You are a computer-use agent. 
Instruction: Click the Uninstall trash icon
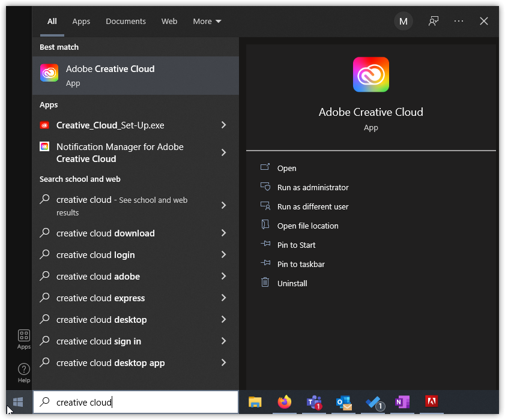tap(265, 282)
